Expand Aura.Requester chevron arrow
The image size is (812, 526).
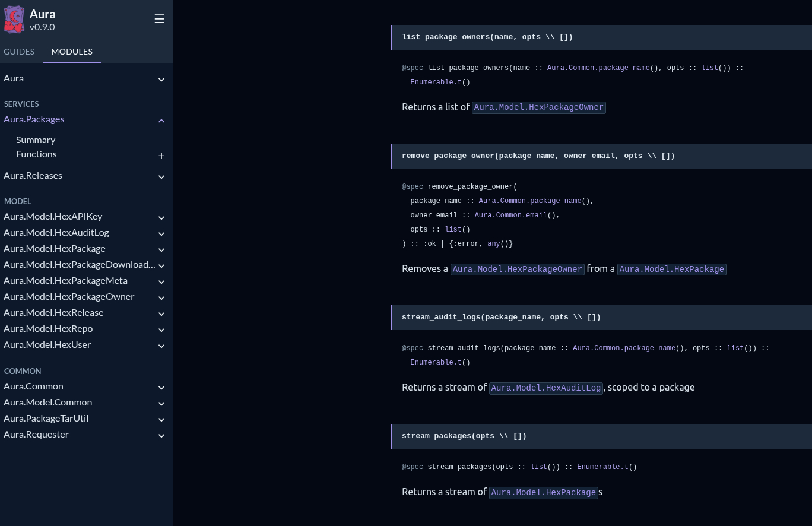pos(161,436)
